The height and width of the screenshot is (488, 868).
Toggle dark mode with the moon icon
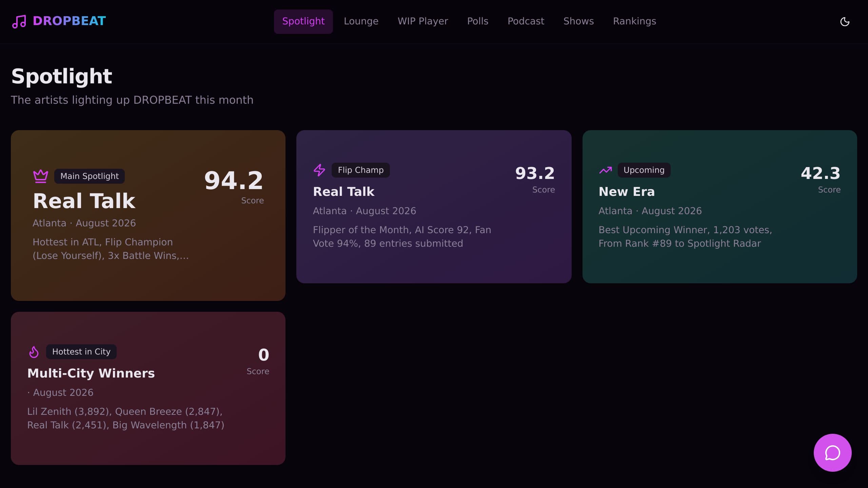[845, 22]
